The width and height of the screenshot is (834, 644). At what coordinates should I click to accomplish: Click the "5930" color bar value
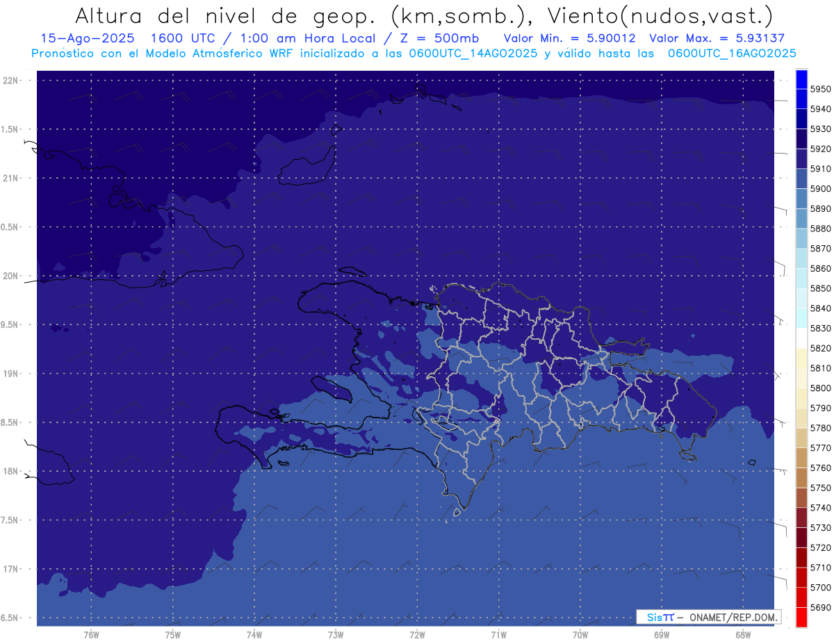[x=820, y=129]
